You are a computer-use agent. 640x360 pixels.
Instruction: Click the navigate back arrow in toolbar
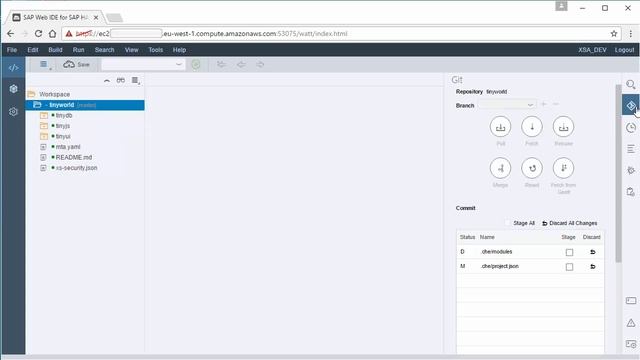pyautogui.click(x=241, y=64)
